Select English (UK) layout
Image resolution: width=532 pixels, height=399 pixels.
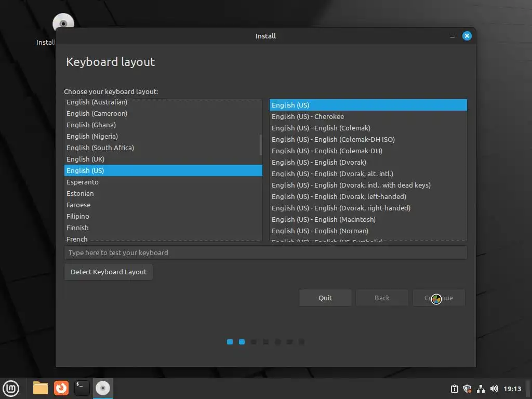(x=163, y=159)
